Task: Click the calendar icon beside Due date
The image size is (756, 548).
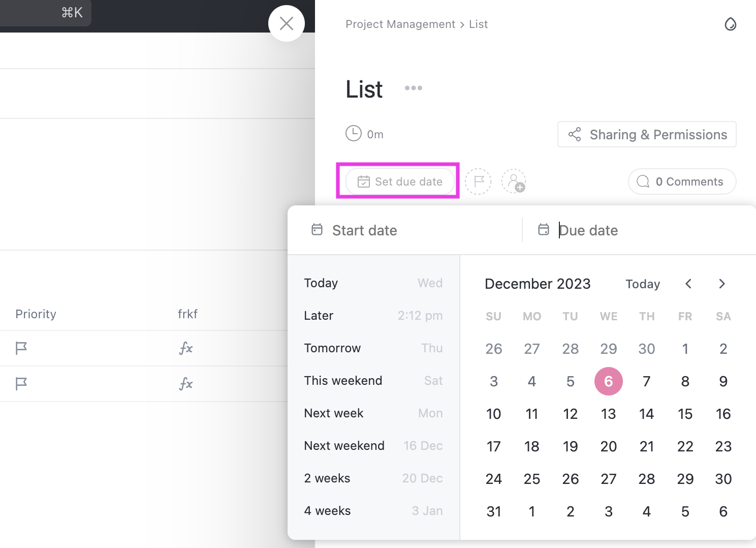Action: point(543,229)
